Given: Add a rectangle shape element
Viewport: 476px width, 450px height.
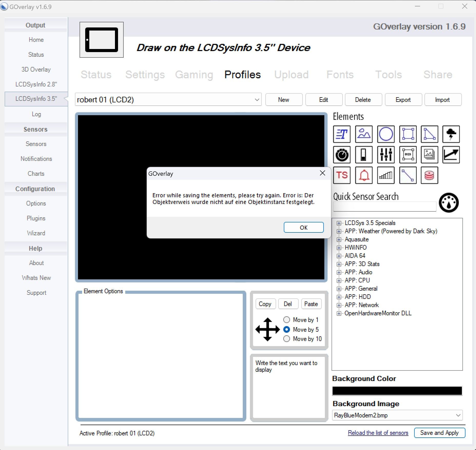Looking at the screenshot, I should [408, 134].
